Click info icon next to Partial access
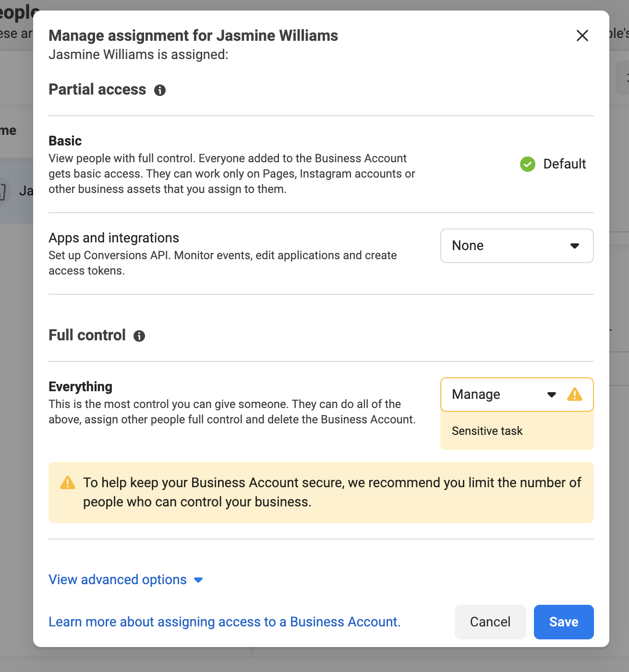Viewport: 629px width, 672px height. [x=160, y=90]
